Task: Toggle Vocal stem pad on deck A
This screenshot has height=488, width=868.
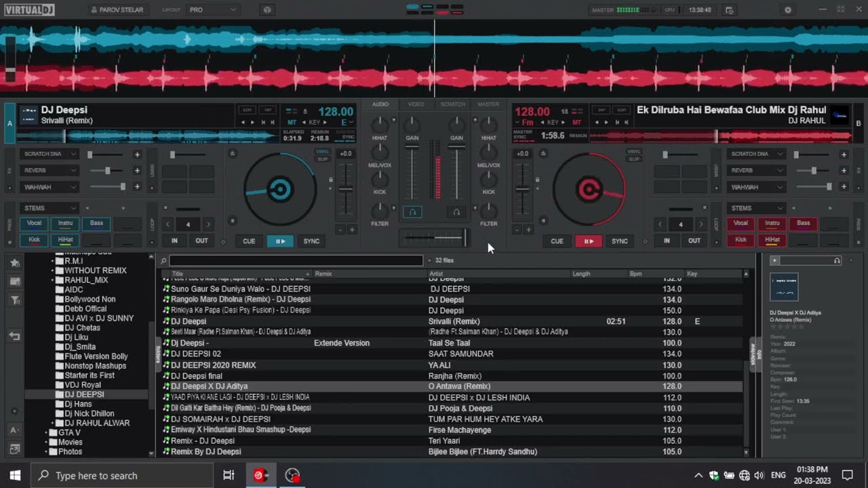Action: click(x=34, y=223)
